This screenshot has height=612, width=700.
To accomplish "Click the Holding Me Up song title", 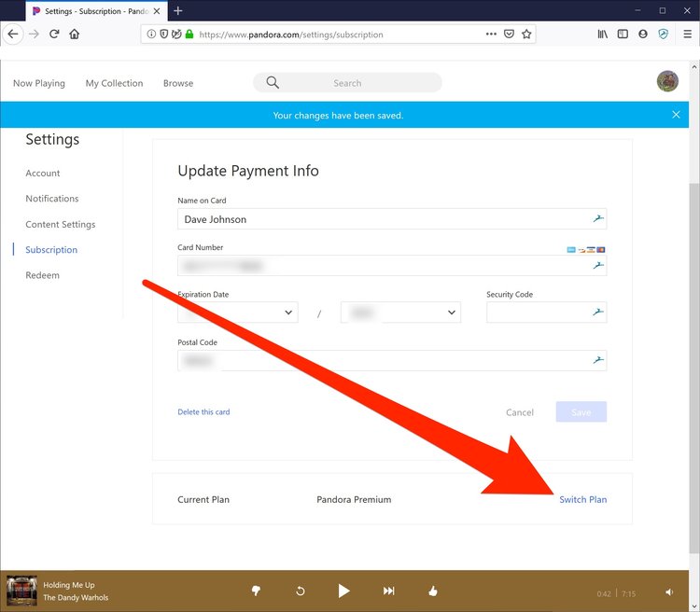I will [x=69, y=585].
